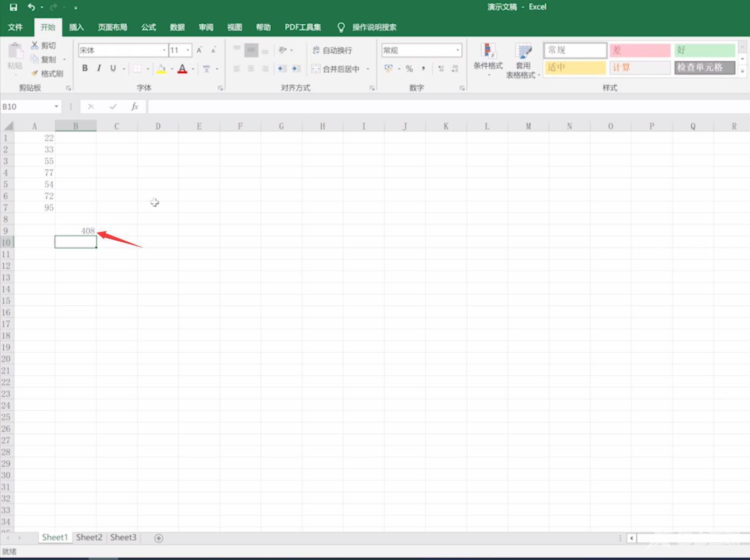Image resolution: width=750 pixels, height=560 pixels.
Task: Click into the formula bar
Action: (x=448, y=107)
